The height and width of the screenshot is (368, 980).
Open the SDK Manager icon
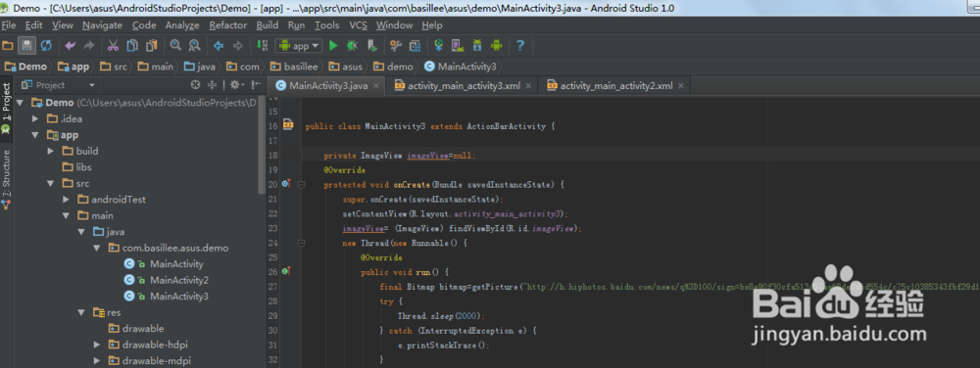pos(477,46)
